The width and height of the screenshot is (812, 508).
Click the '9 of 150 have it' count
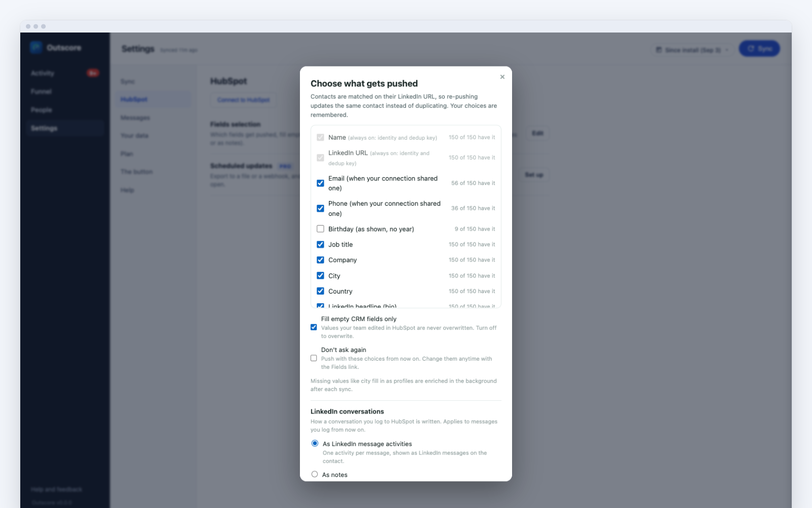(x=475, y=229)
